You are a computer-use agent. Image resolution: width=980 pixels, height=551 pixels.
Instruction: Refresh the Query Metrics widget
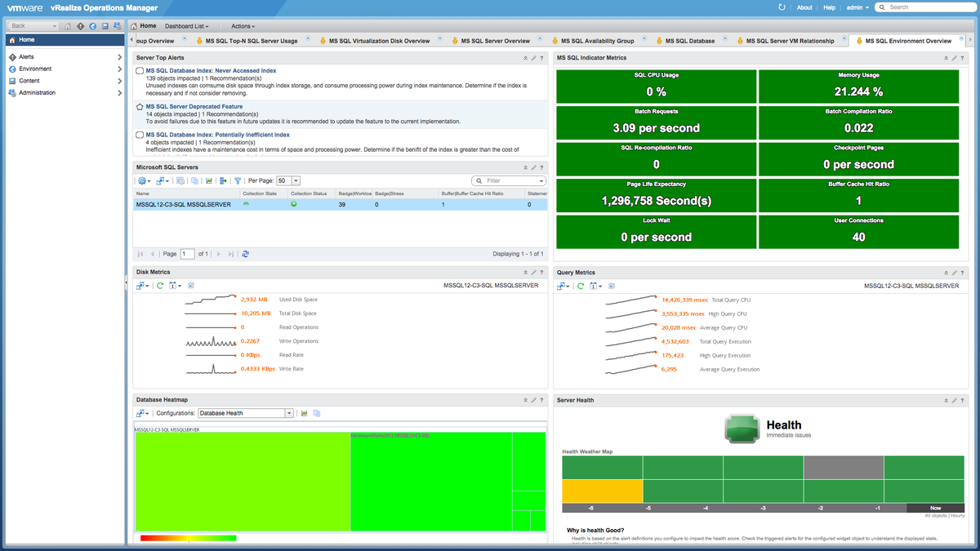(581, 286)
